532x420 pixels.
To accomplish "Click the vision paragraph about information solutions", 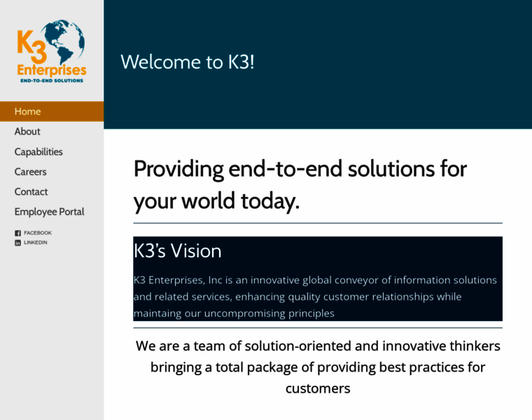I will click(315, 297).
